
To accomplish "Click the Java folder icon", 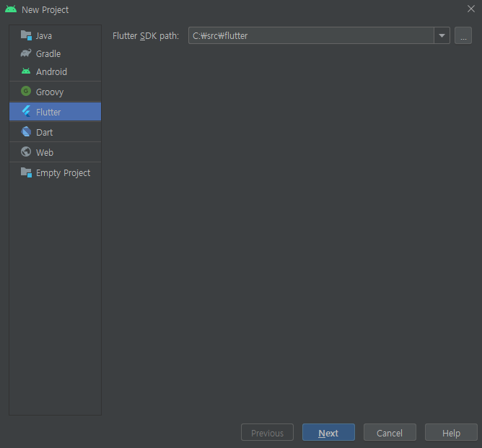I will (x=26, y=35).
